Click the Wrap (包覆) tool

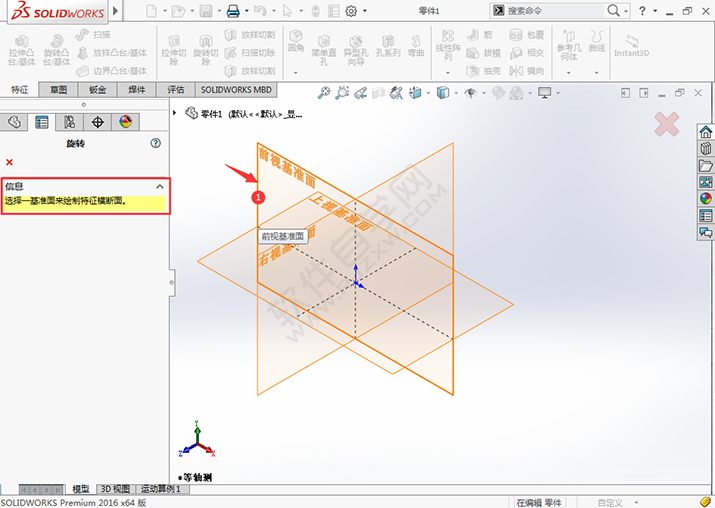(x=527, y=35)
